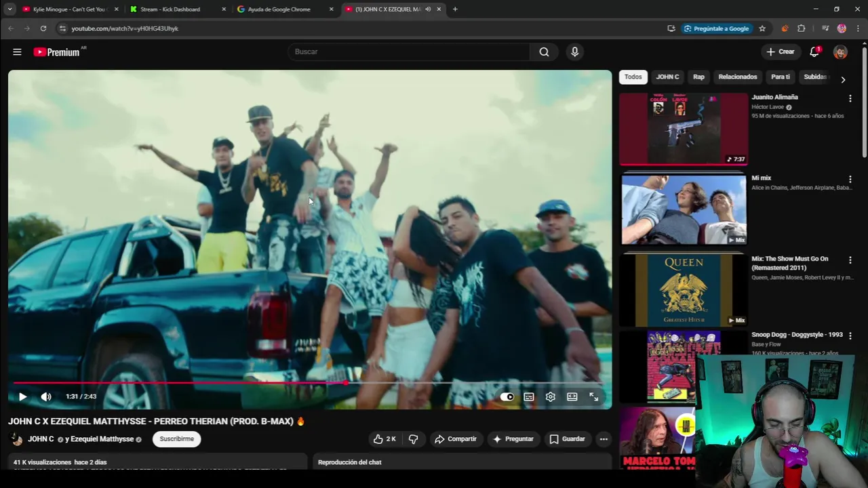This screenshot has width=868, height=488.
Task: Open the Chrome profile avatar
Action: pos(842,28)
